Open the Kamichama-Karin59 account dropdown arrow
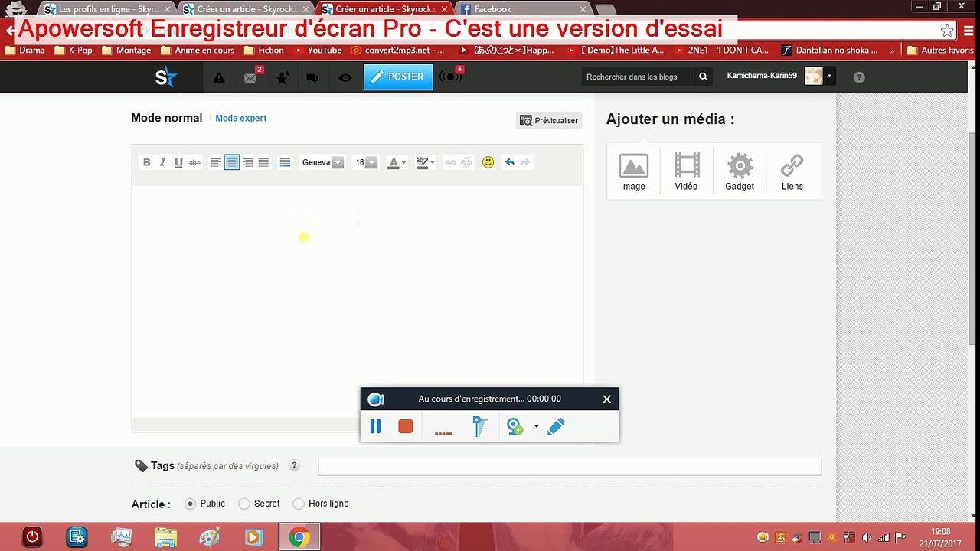The image size is (980, 551). pos(829,76)
